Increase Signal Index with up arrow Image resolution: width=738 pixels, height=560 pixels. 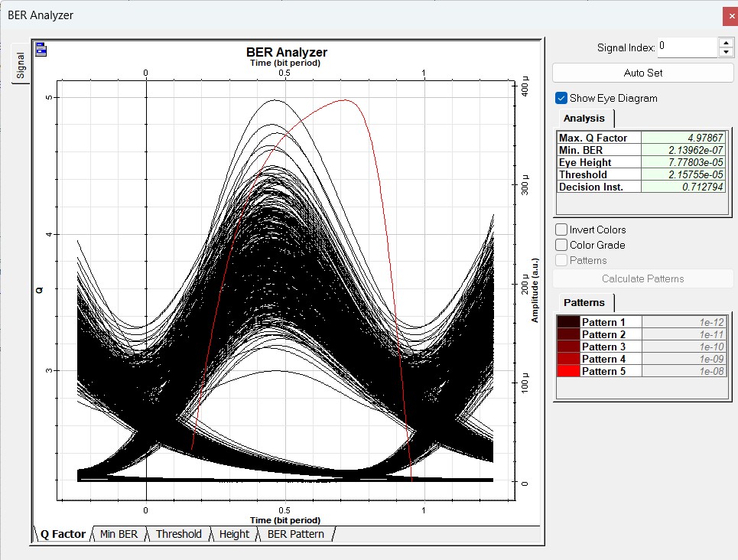(726, 43)
